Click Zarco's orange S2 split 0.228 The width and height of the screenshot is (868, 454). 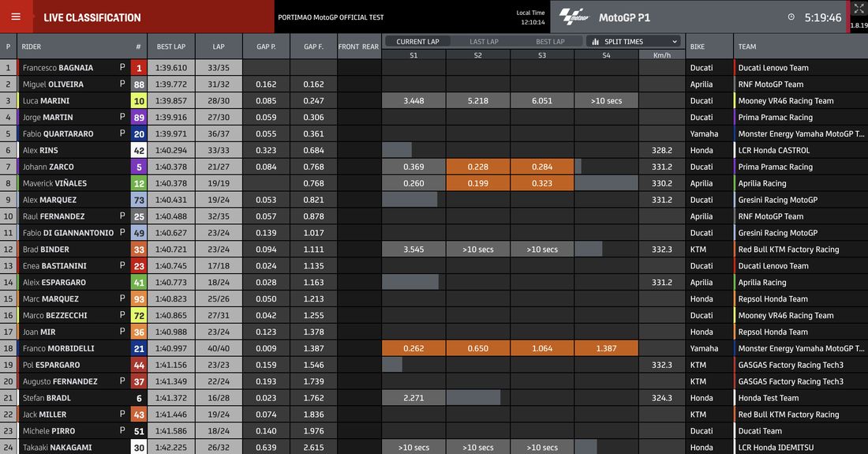coord(477,167)
